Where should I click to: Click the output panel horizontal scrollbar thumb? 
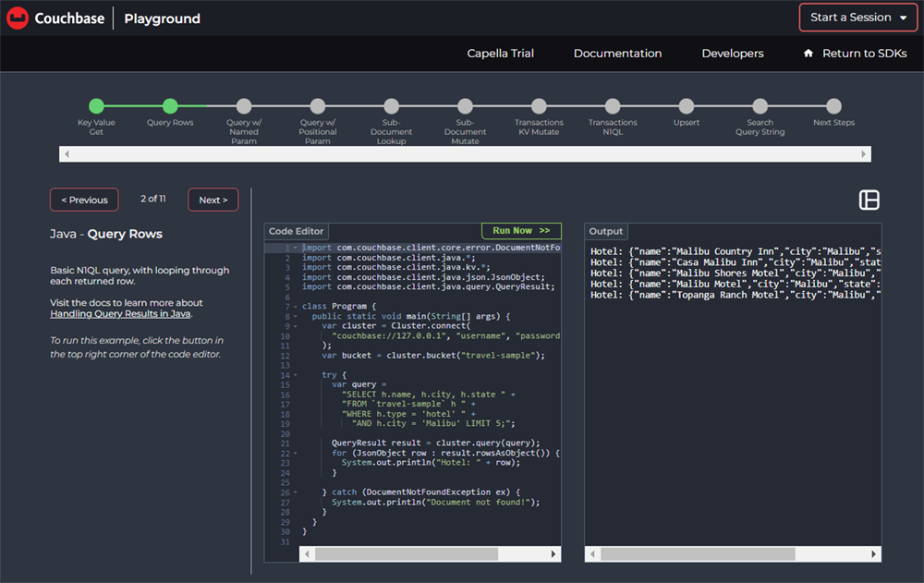698,554
